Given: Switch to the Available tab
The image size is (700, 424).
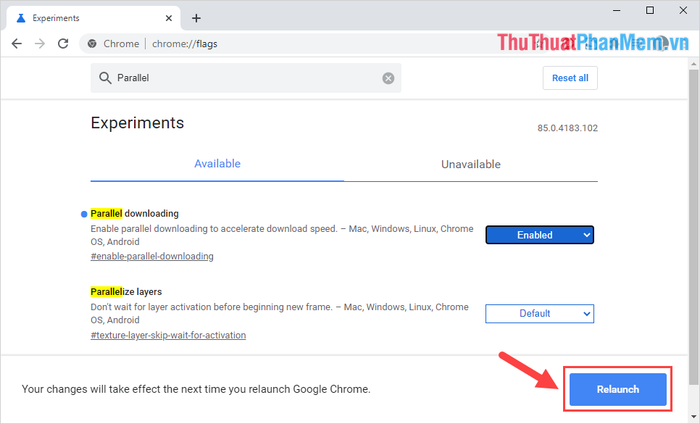Looking at the screenshot, I should (x=217, y=164).
